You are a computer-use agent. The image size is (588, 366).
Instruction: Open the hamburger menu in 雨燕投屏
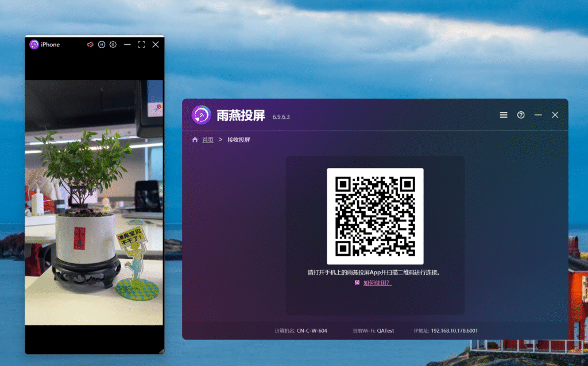pyautogui.click(x=504, y=115)
